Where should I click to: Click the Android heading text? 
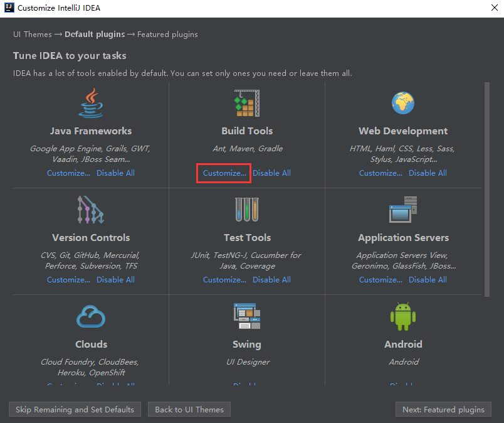404,344
